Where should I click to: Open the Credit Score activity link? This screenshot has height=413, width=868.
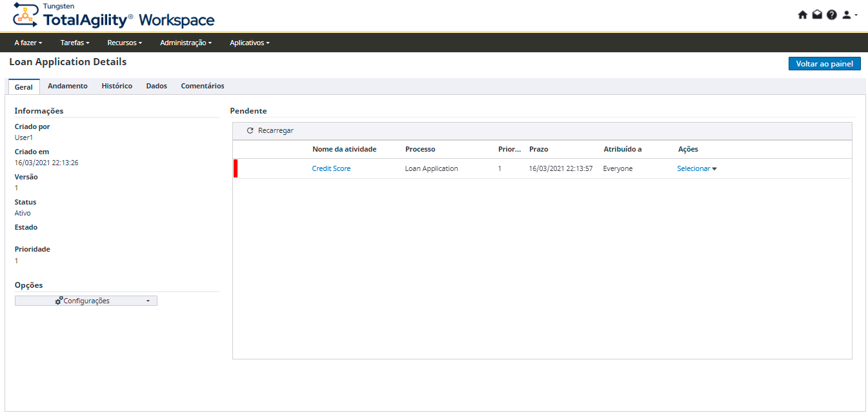[x=331, y=168]
